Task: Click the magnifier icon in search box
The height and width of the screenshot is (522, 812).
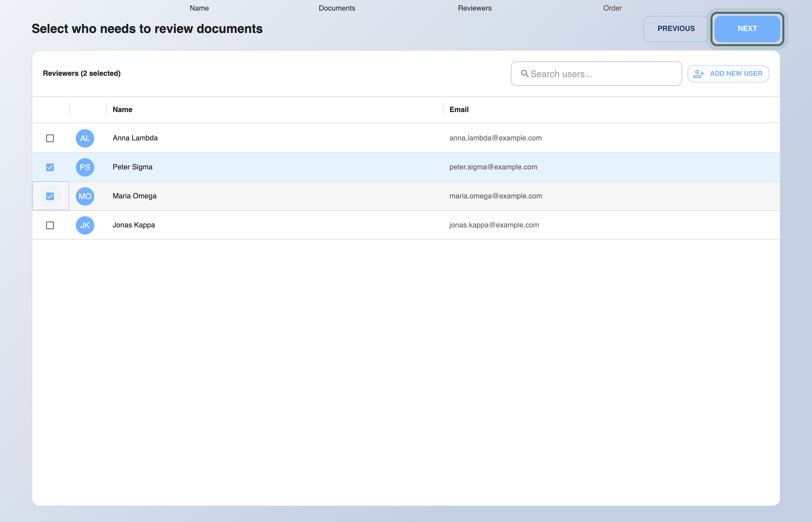Action: pos(525,73)
